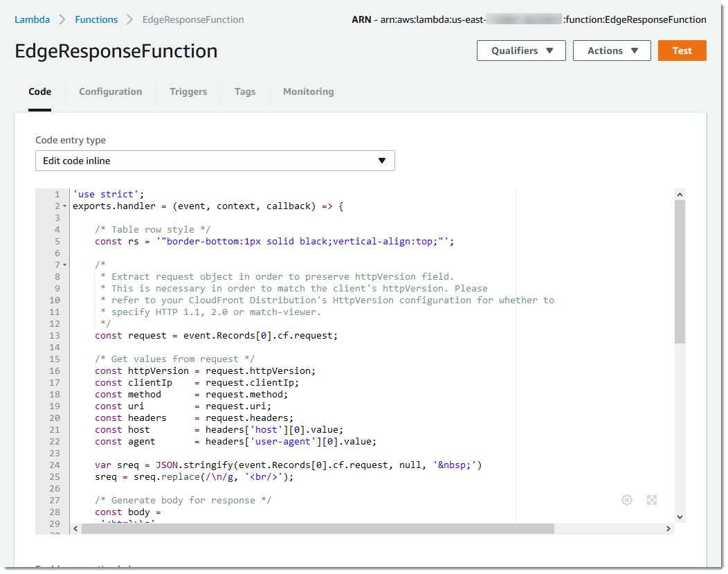Click 'const rs' declaration on line 5
This screenshot has height=574, width=728.
point(117,242)
